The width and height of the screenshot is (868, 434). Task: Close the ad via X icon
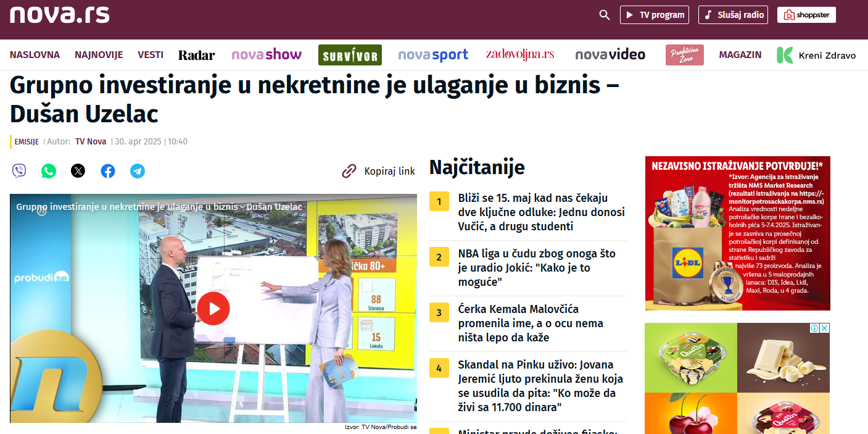click(x=824, y=328)
